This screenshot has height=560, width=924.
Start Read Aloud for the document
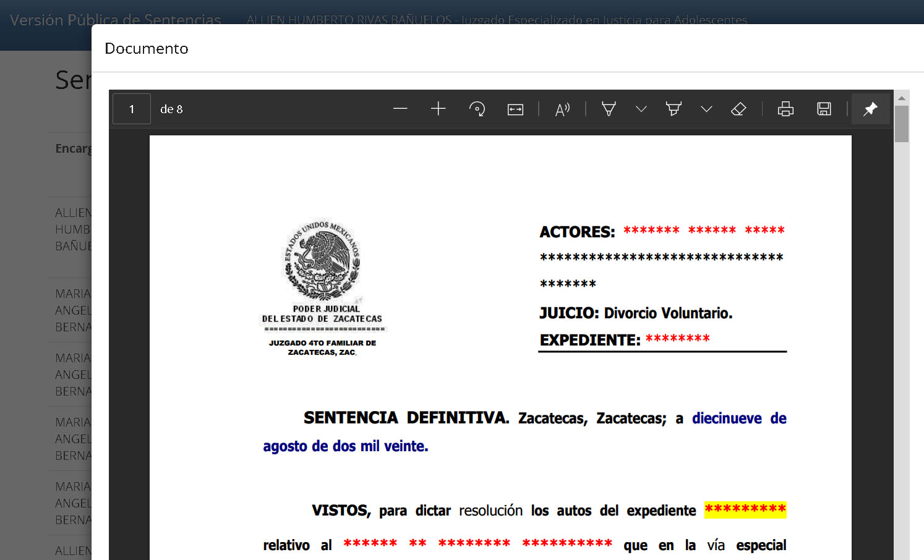(562, 109)
